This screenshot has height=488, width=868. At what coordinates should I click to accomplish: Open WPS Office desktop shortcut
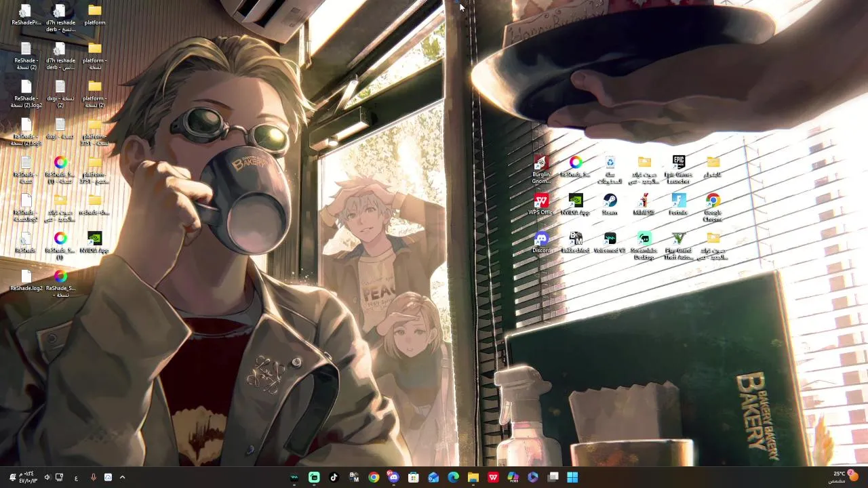(541, 204)
